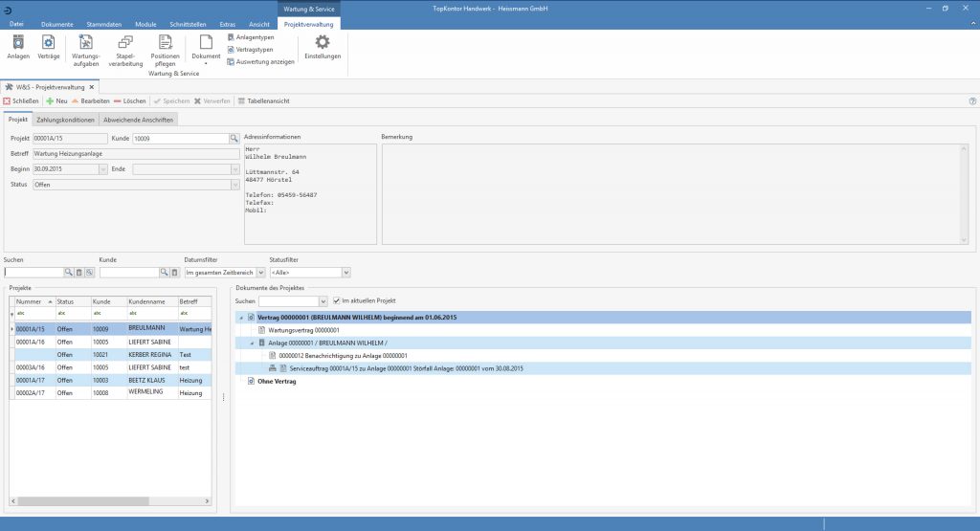Screen dimensions: 980x531
Task: Open the Module ribbon tab
Action: coord(145,24)
